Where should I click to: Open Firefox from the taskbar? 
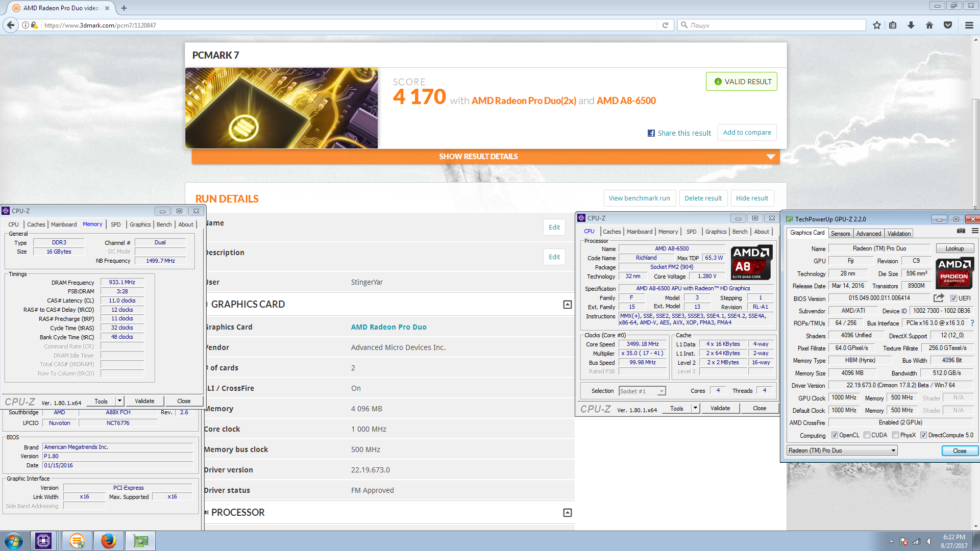pyautogui.click(x=109, y=541)
